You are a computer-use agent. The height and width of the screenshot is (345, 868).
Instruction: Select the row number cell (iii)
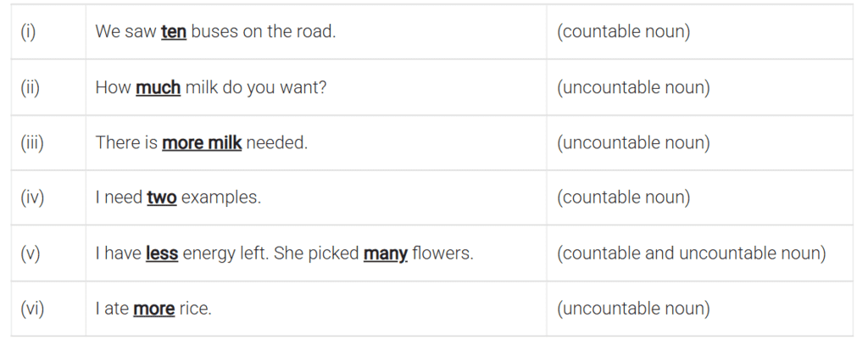pos(48,143)
